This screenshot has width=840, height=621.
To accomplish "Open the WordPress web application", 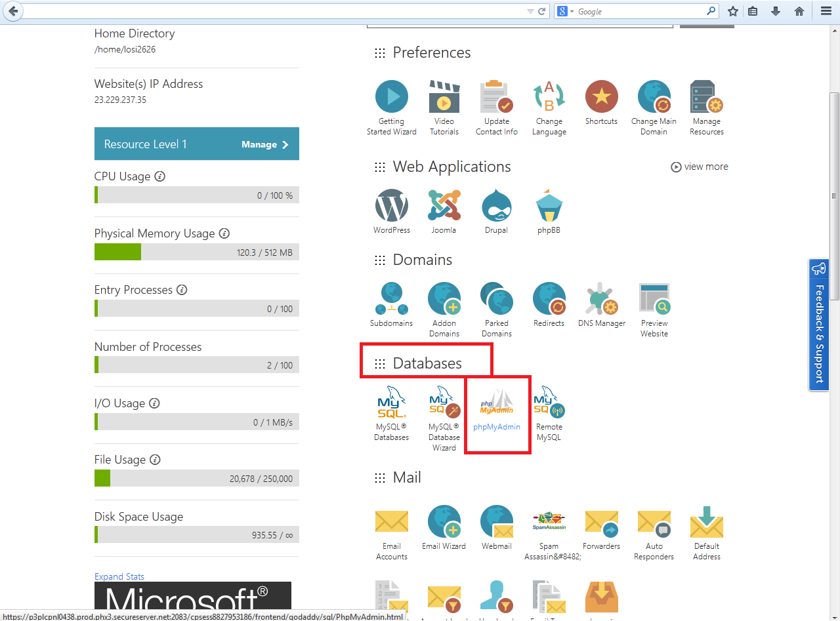I will [x=392, y=211].
